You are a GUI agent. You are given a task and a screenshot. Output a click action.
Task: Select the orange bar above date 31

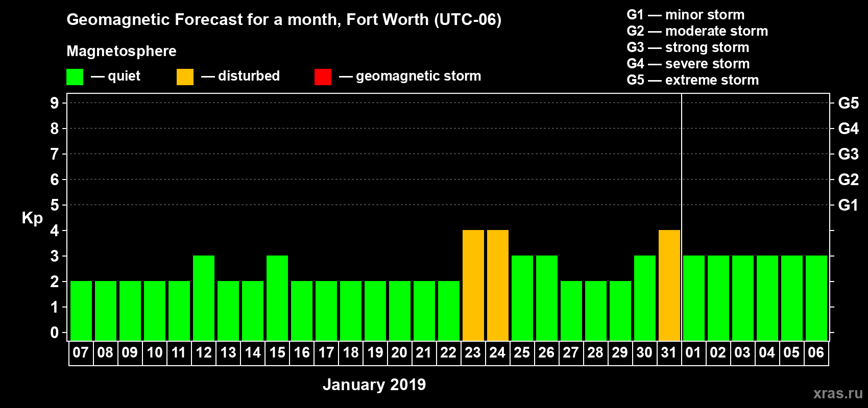coord(669,285)
